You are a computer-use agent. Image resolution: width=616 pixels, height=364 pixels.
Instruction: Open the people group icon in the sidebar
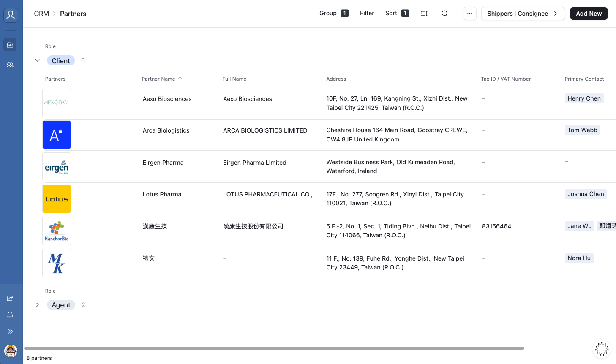click(x=10, y=65)
